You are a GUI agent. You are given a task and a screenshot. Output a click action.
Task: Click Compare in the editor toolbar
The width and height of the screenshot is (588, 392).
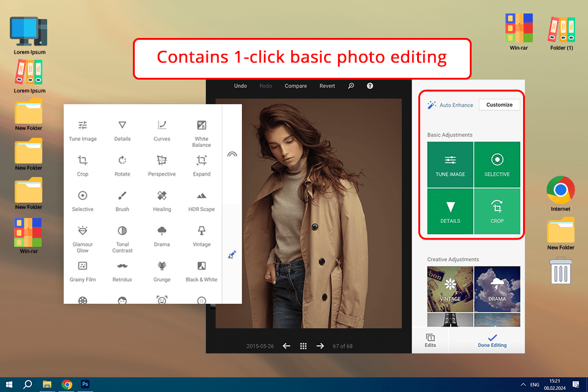point(295,86)
